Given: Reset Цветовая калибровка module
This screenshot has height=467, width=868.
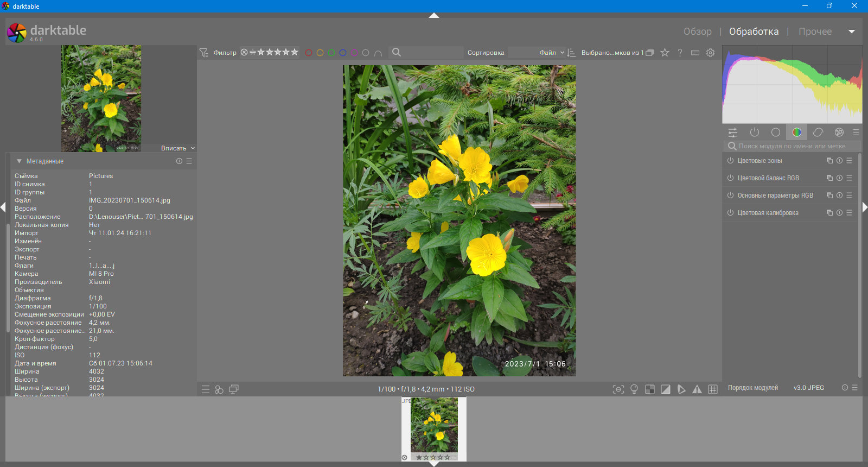Looking at the screenshot, I should (x=839, y=213).
